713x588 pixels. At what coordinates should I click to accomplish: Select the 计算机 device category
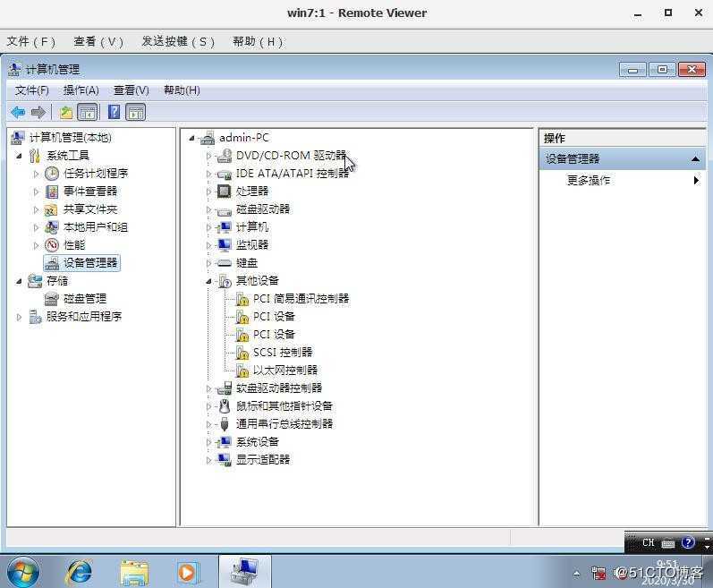tap(252, 227)
